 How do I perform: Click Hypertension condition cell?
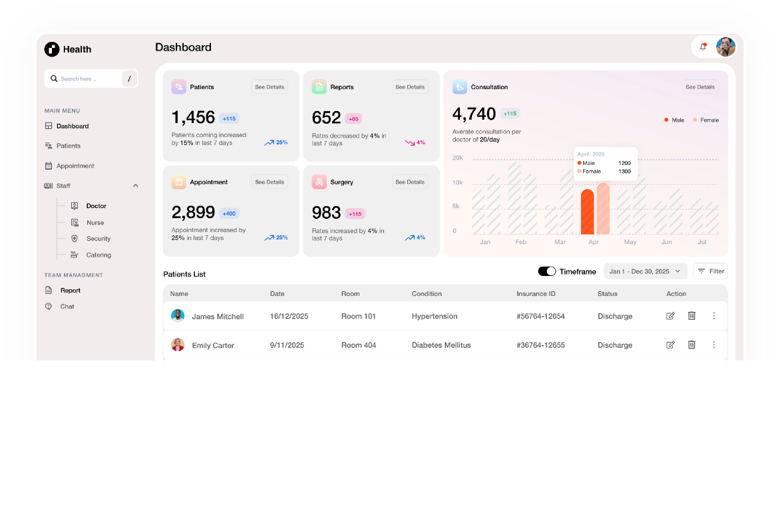[x=435, y=317]
